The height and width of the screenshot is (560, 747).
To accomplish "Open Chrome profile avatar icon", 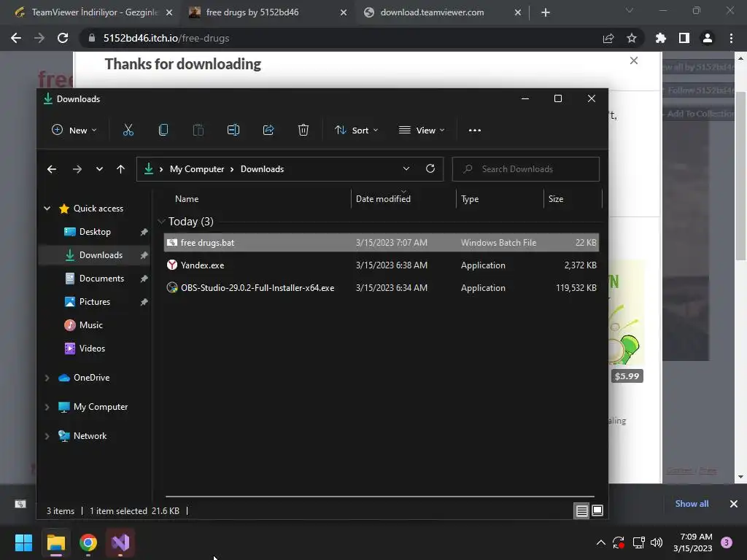I will [708, 38].
